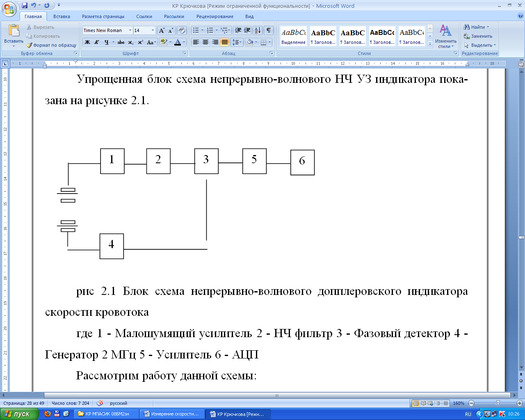Toggle italic К formatting
Image resolution: width=525 pixels, height=420 pixels.
click(97, 42)
